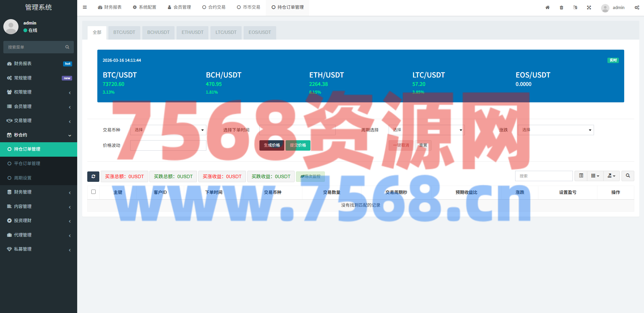This screenshot has height=313, width=644.
Task: Open settings gears icon at top right
Action: pyautogui.click(x=637, y=7)
